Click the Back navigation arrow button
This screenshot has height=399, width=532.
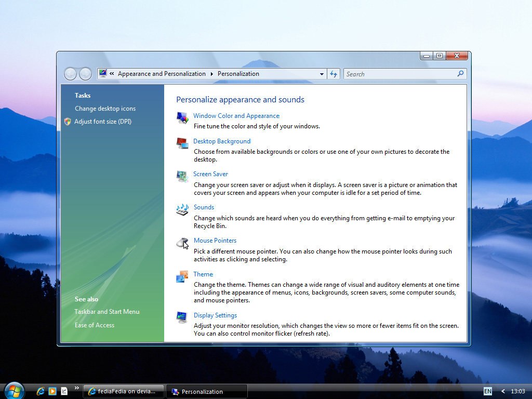pyautogui.click(x=70, y=74)
